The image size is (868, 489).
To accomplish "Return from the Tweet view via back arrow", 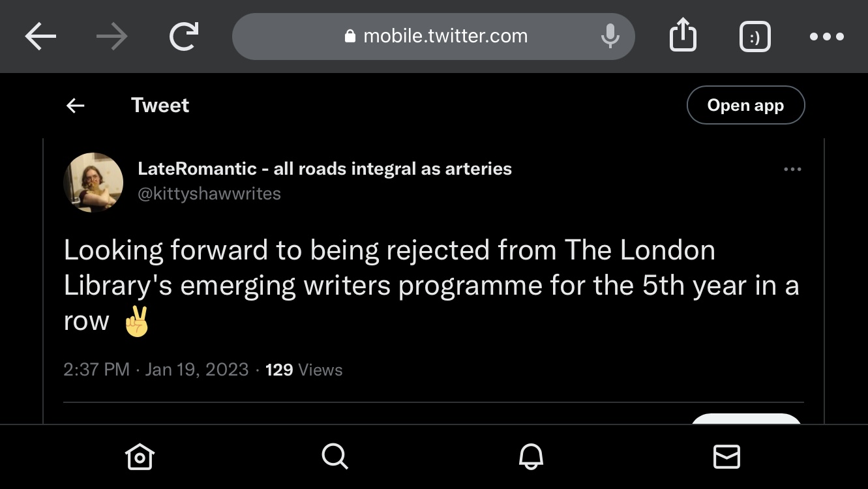I will [76, 106].
